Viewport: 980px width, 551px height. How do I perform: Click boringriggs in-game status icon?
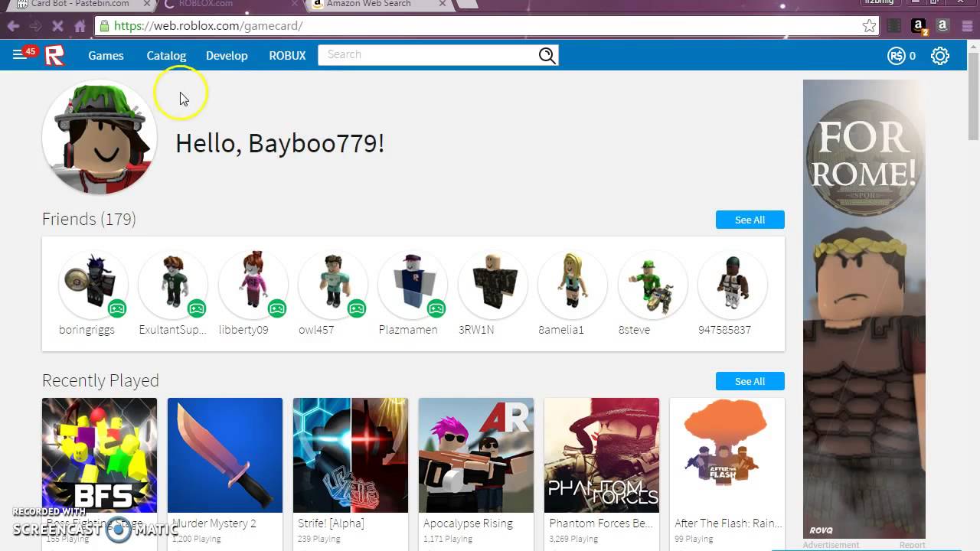(117, 308)
